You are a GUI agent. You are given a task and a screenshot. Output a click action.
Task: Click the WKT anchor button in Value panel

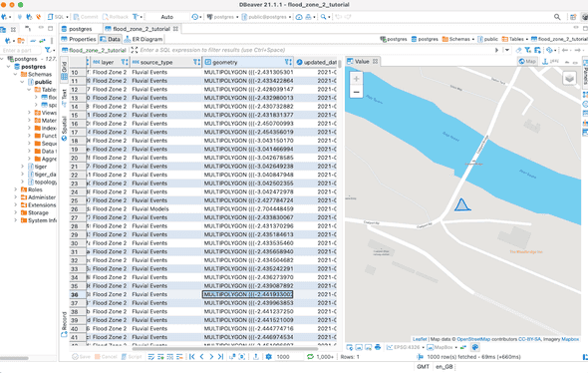pos(550,62)
